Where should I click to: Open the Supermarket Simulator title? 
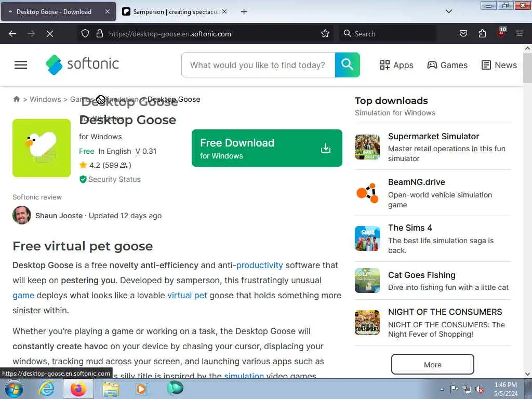[433, 137]
